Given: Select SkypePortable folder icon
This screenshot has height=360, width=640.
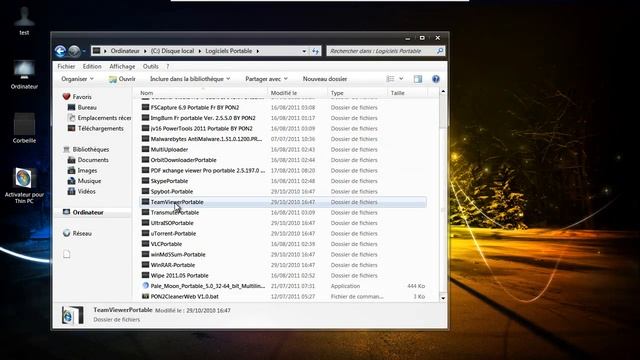Looking at the screenshot, I should (x=145, y=181).
